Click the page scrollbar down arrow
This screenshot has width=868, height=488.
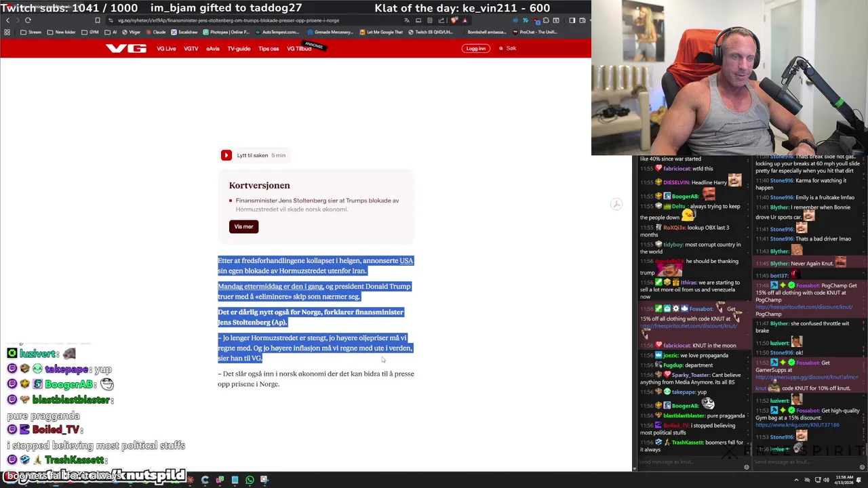[x=634, y=468]
